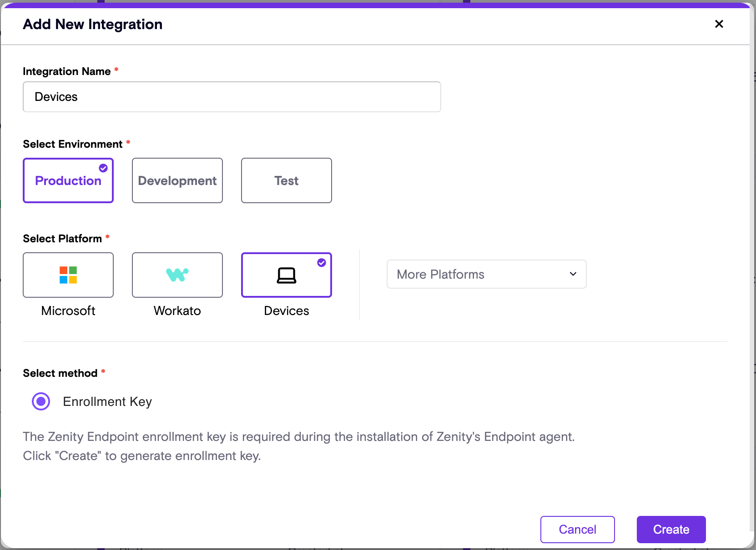Select the Enrollment Key radio button

[40, 401]
